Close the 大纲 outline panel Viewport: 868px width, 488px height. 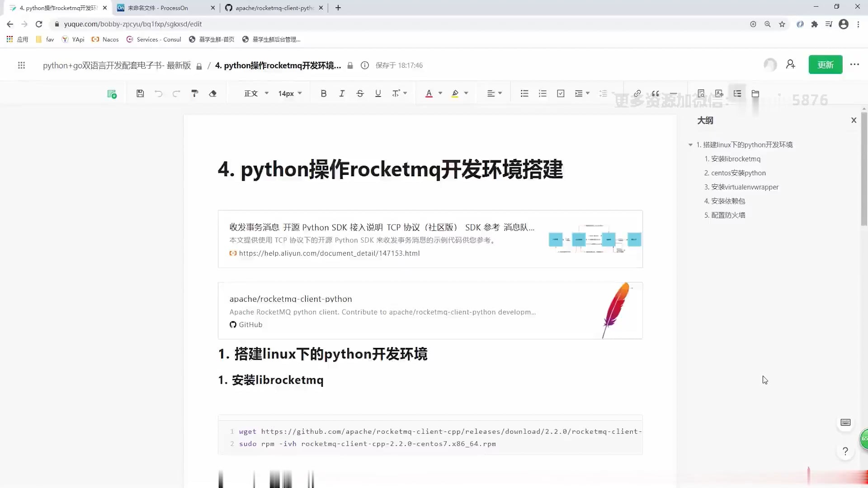pos(854,120)
